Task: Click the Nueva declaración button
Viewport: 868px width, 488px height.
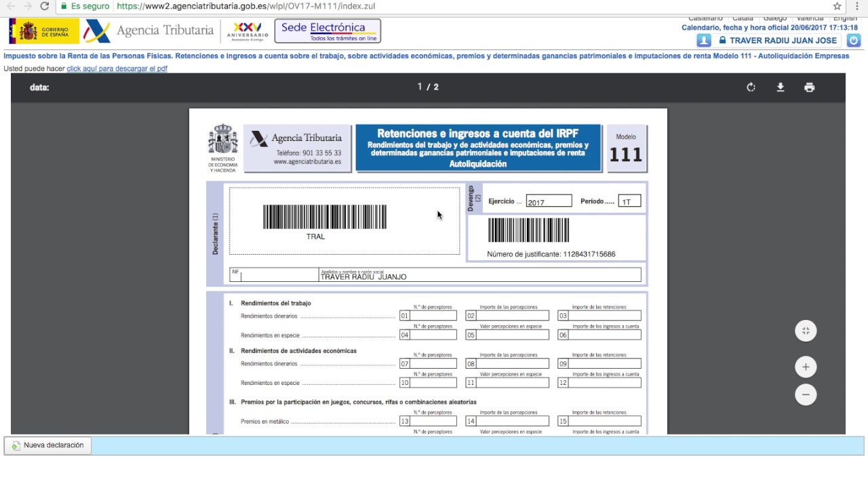Action: [47, 445]
